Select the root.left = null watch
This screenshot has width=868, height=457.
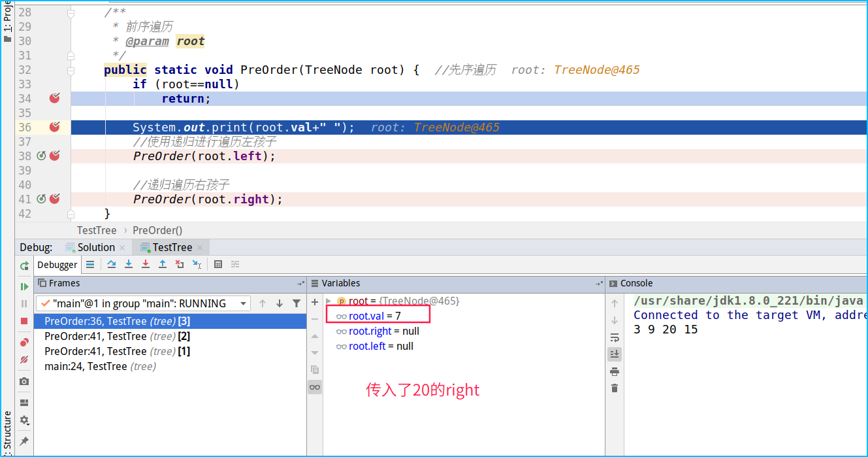pos(464,346)
